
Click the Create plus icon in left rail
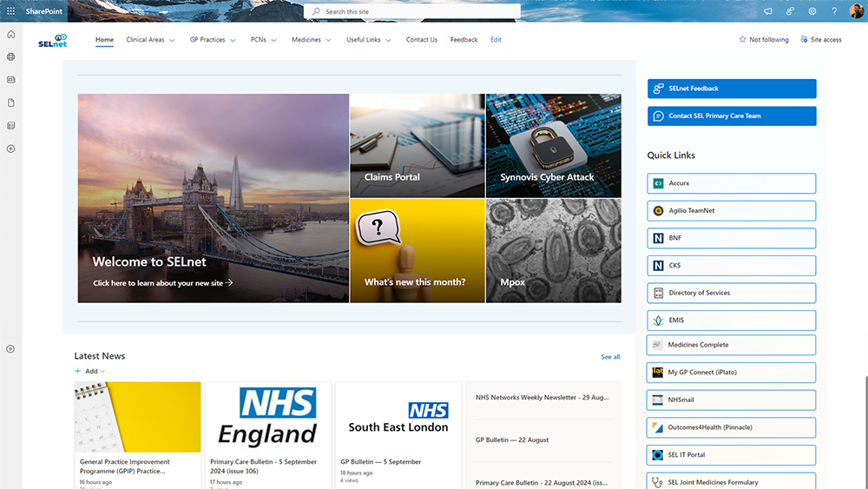coord(10,149)
